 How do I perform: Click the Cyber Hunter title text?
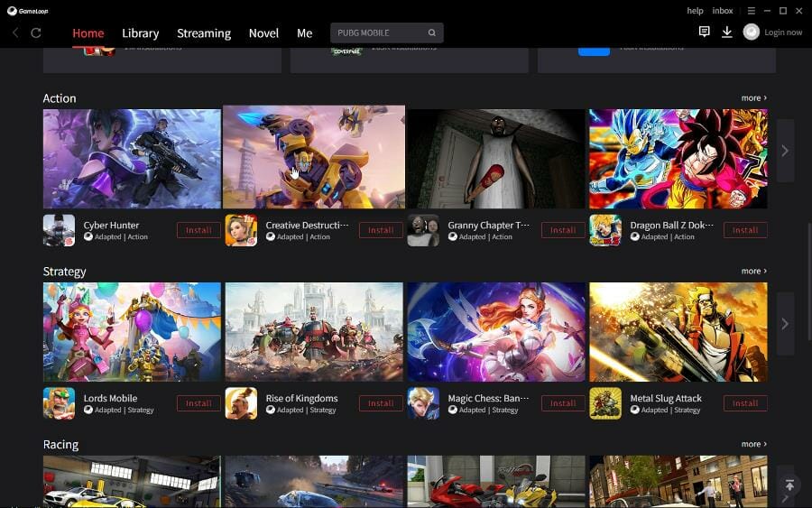(x=111, y=226)
